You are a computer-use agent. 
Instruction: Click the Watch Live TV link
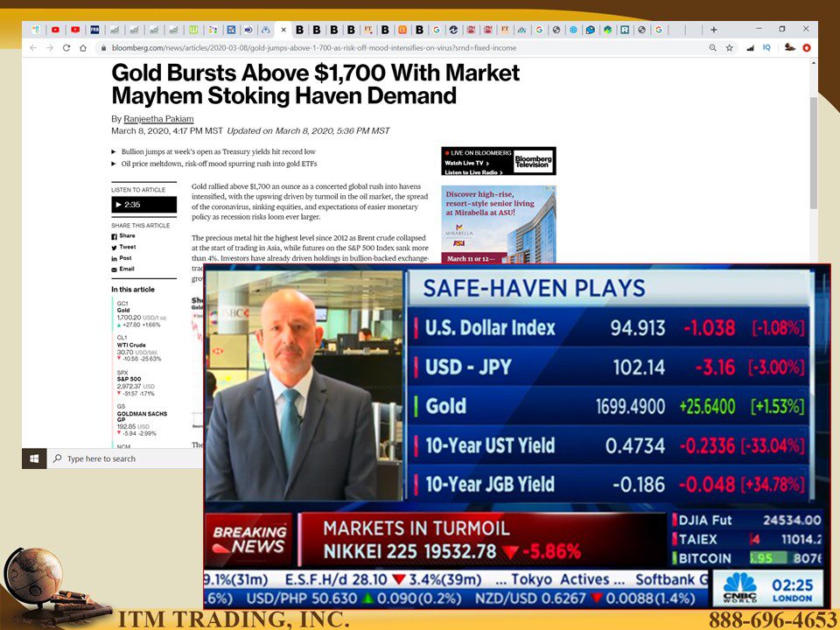coord(466,163)
